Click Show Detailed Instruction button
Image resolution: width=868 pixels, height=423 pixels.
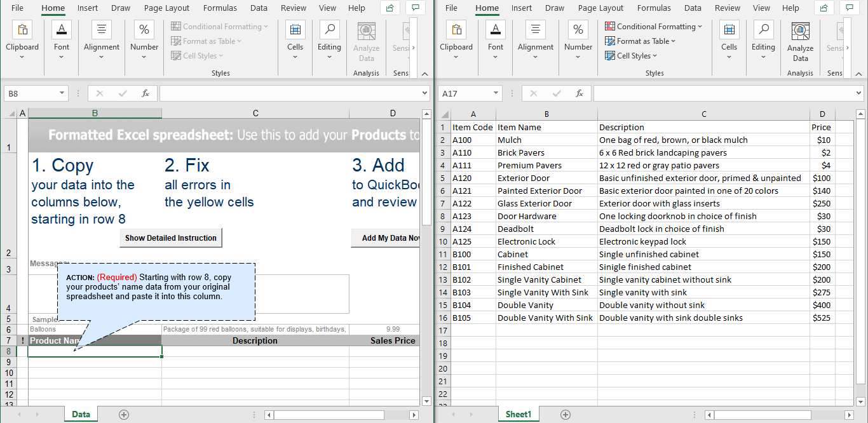(170, 238)
